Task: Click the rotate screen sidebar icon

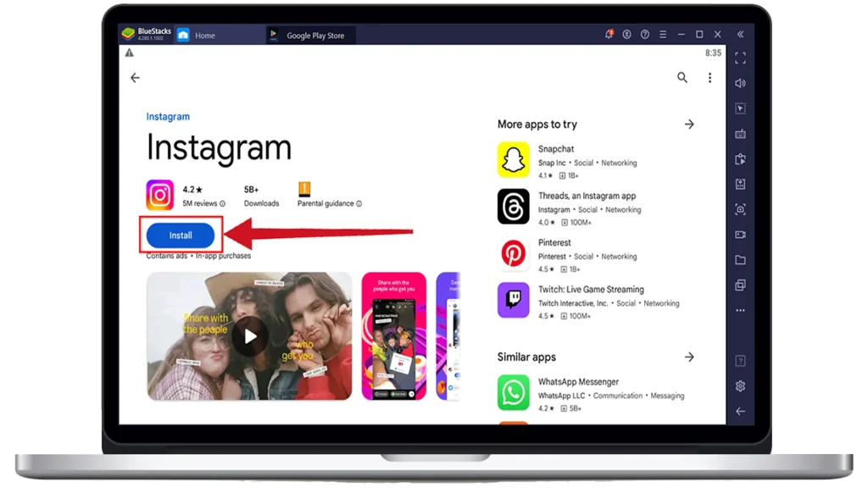Action: [740, 159]
